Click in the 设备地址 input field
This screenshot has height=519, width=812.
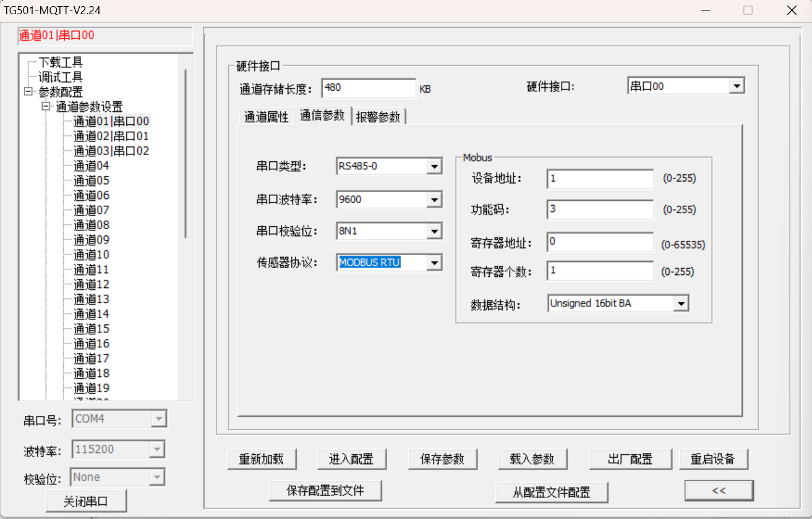tap(599, 179)
